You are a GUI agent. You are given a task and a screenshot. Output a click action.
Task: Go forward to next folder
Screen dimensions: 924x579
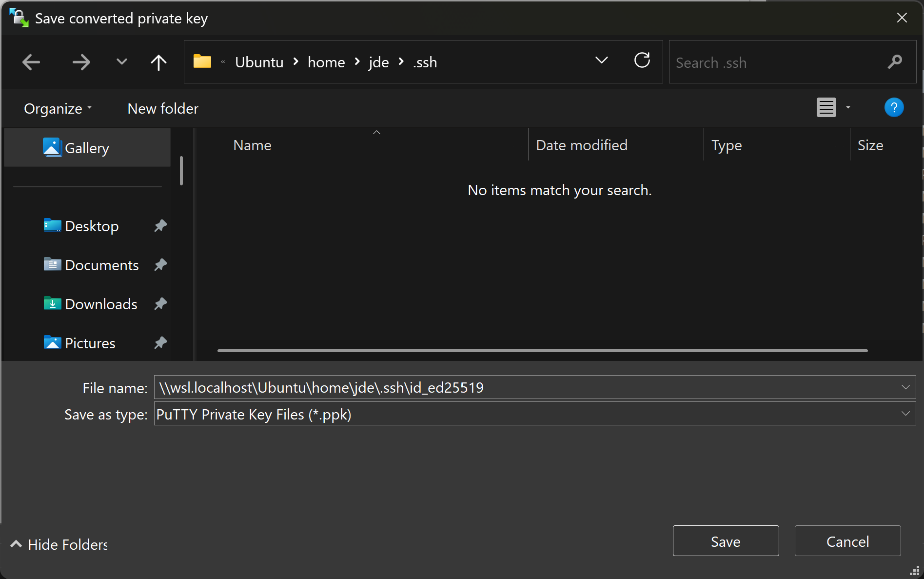(x=81, y=62)
